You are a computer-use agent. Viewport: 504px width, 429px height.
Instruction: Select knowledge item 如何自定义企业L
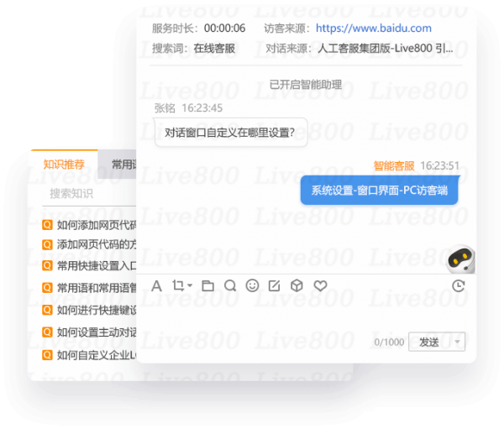click(x=97, y=355)
